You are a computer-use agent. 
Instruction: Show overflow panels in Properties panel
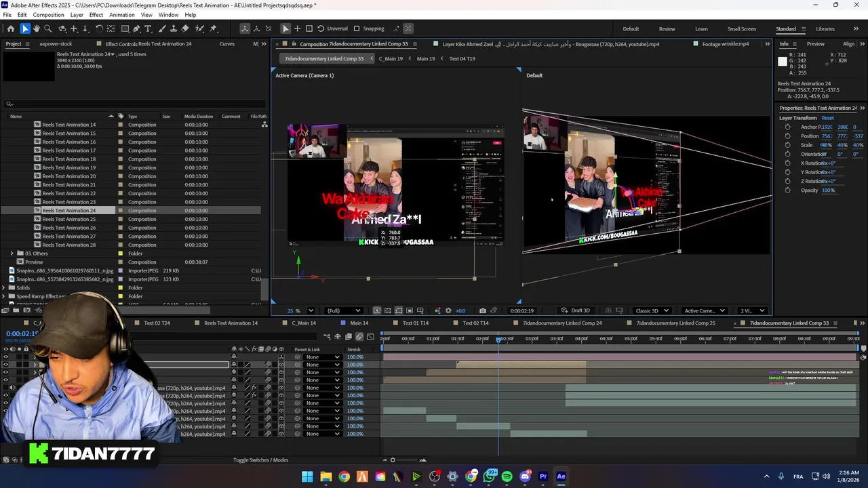[x=863, y=108]
